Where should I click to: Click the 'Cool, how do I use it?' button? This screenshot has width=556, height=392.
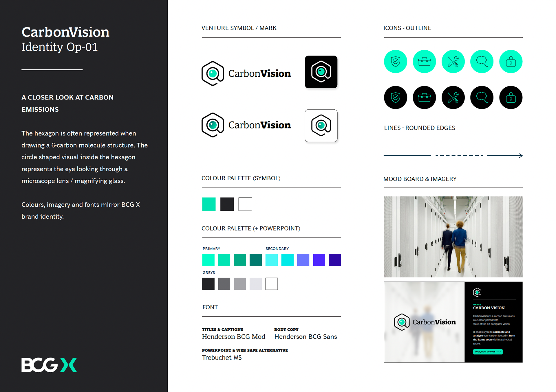[488, 352]
